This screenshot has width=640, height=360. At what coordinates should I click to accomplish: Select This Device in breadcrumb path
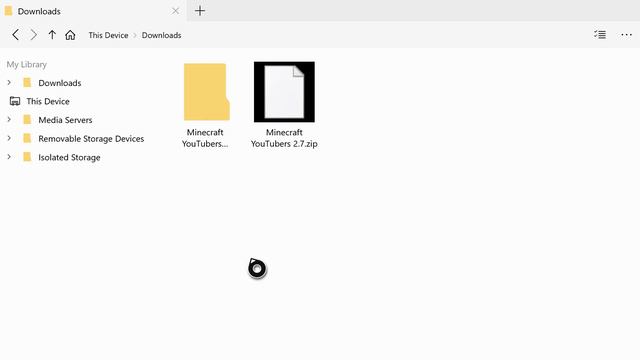[x=108, y=35]
